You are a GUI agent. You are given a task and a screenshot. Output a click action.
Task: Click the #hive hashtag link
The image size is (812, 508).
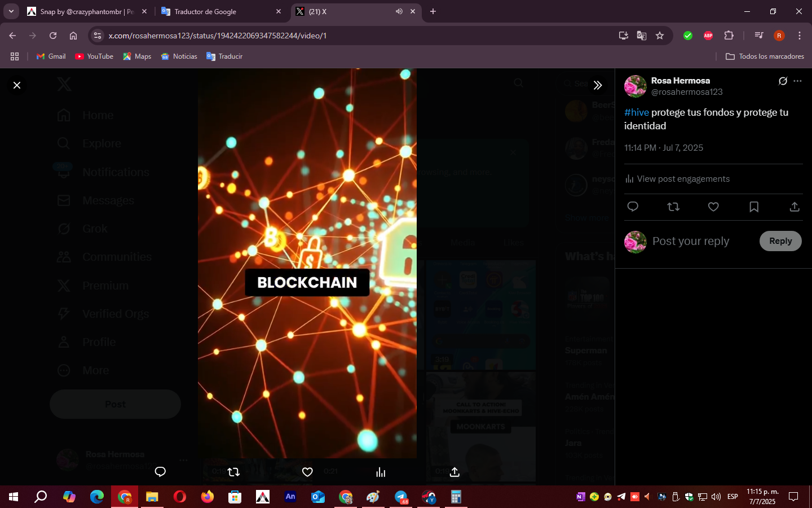[637, 112]
